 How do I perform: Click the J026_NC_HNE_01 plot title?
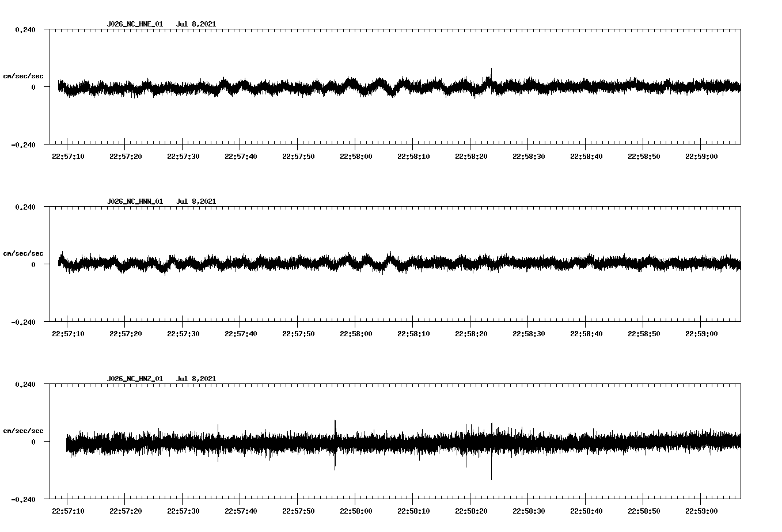(x=135, y=24)
